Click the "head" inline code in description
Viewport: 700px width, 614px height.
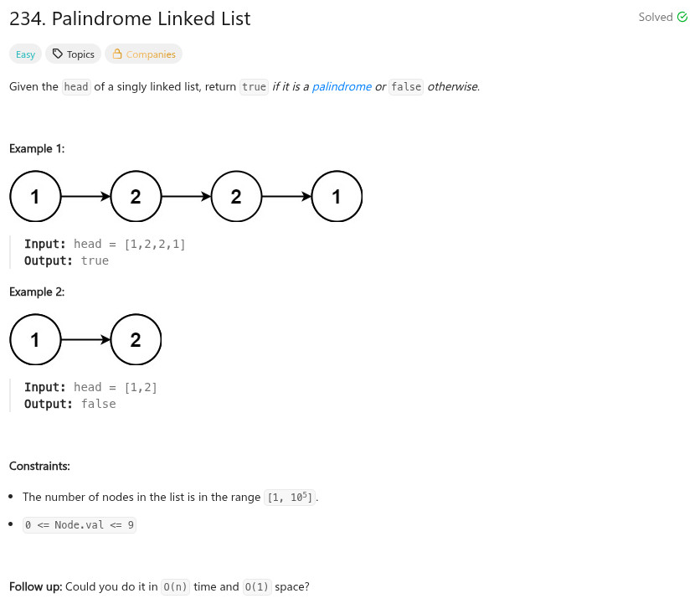(x=76, y=87)
